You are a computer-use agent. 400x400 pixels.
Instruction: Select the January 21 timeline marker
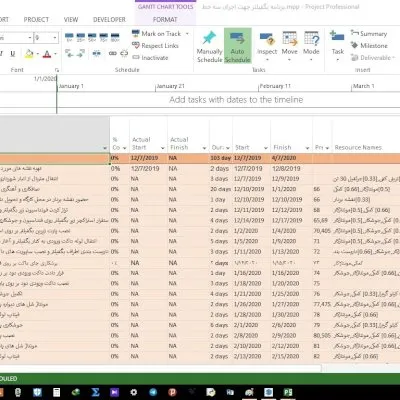(170, 86)
